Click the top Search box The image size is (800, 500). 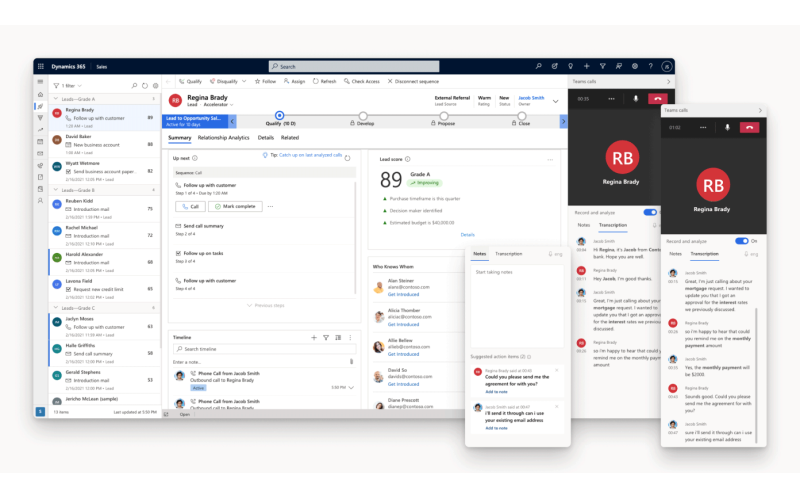click(x=354, y=66)
